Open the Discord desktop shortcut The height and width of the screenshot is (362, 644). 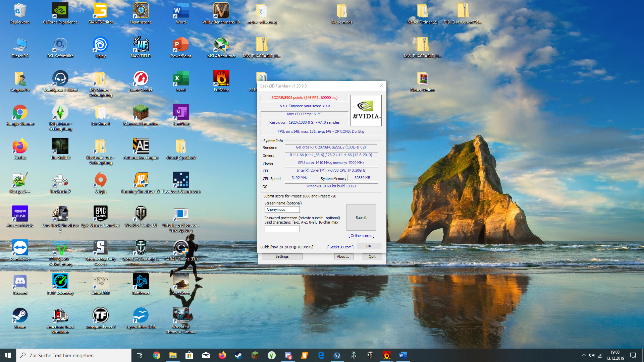point(20,285)
